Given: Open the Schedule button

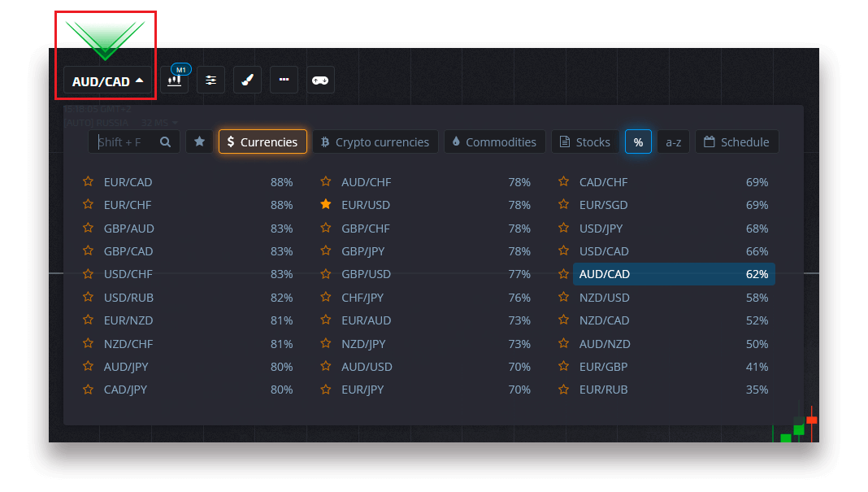Looking at the screenshot, I should pos(737,142).
